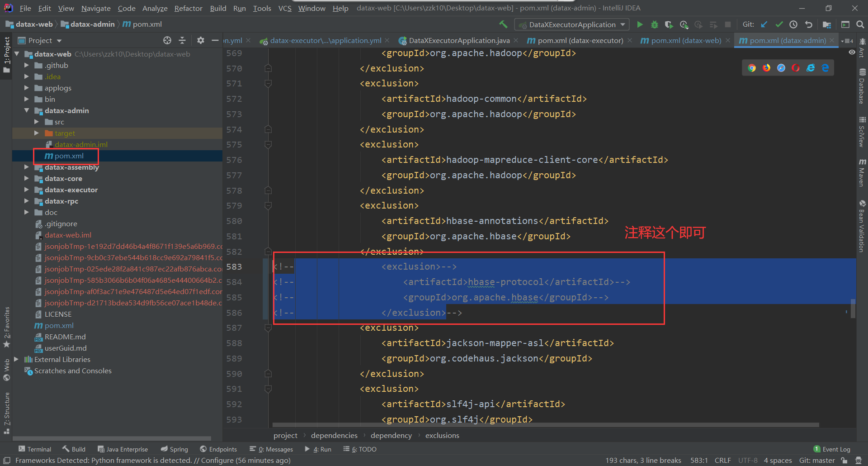Open Event Log button
Image resolution: width=868 pixels, height=466 pixels.
832,449
